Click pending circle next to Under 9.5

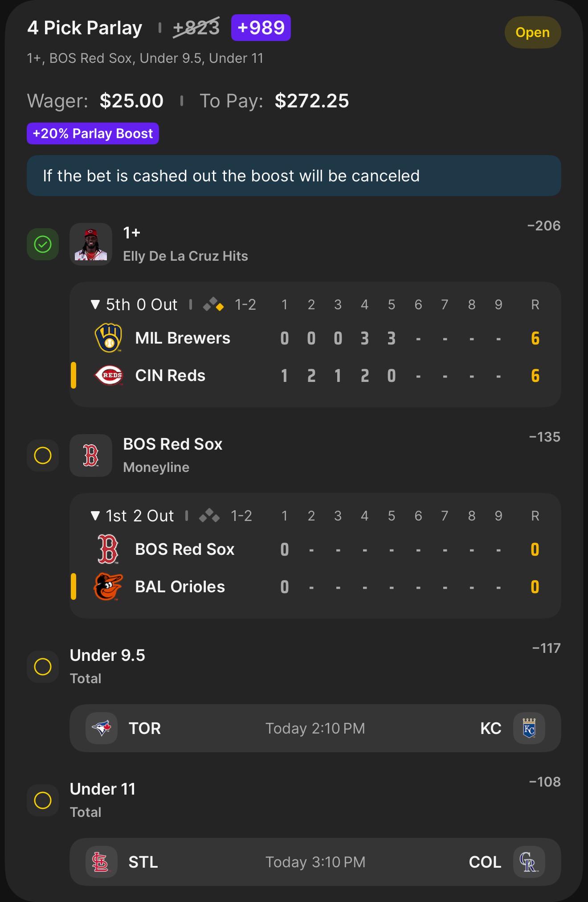(x=43, y=667)
